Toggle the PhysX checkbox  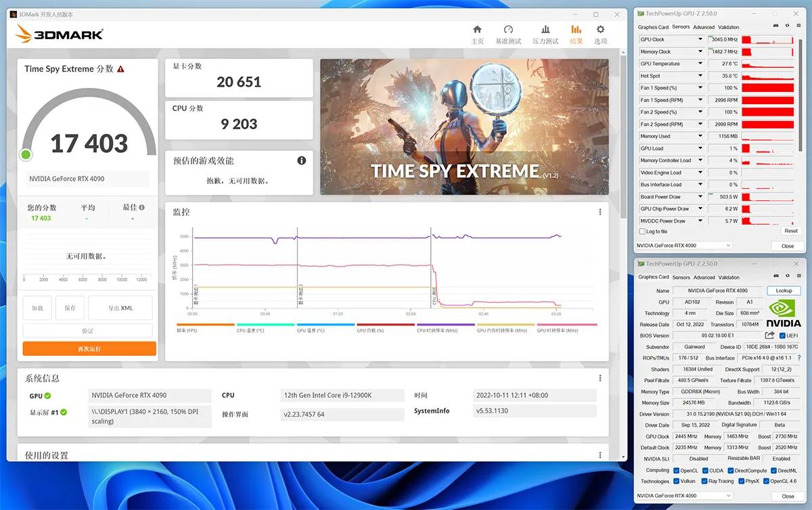[x=741, y=482]
